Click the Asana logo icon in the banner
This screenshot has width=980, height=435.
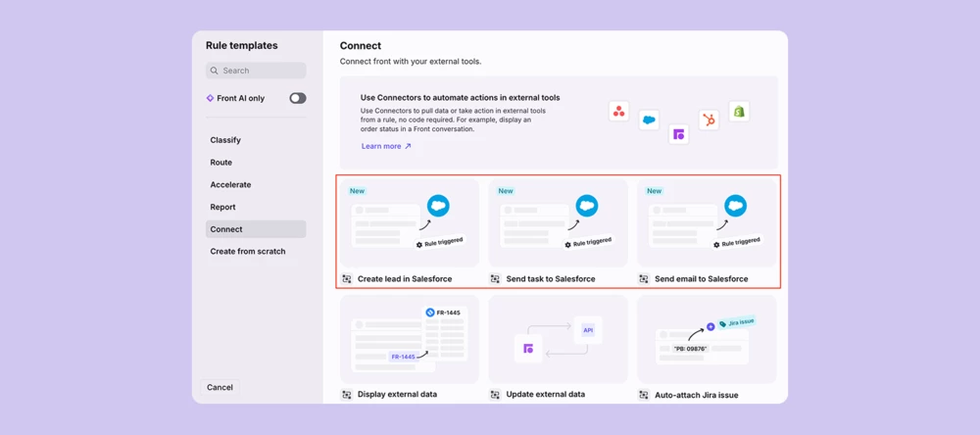click(x=618, y=112)
